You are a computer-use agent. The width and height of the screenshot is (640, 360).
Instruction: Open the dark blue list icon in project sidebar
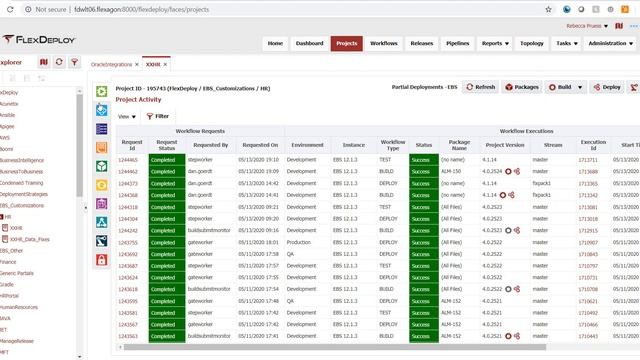[102, 129]
